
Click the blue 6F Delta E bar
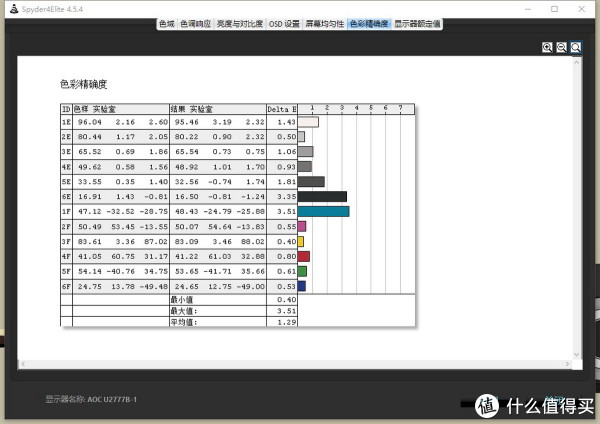pos(302,286)
